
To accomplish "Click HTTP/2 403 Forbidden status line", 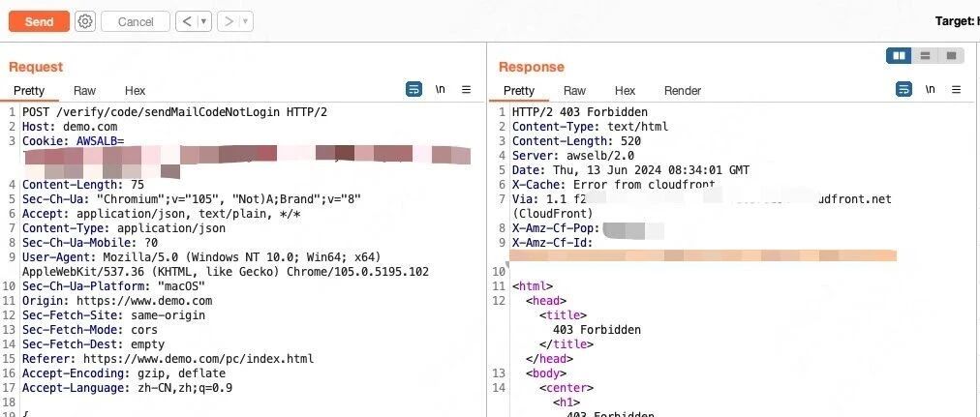I will [x=579, y=112].
